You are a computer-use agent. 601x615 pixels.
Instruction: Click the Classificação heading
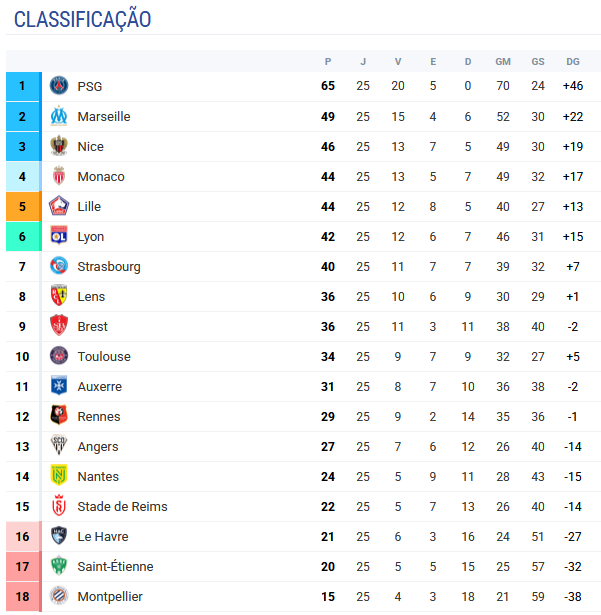click(x=82, y=19)
